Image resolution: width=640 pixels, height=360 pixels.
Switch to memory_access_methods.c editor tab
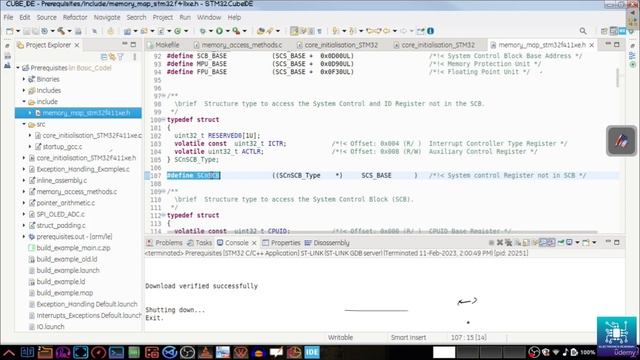tap(242, 45)
